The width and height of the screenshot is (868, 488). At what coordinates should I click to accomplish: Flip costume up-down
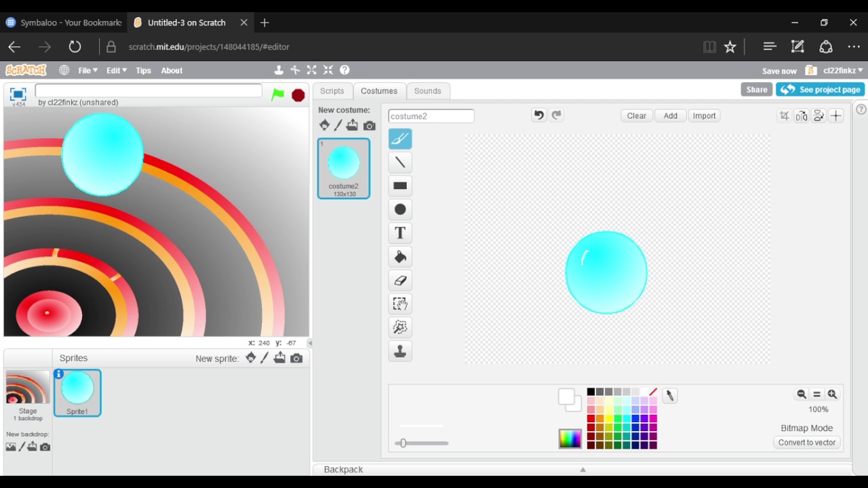click(x=818, y=116)
